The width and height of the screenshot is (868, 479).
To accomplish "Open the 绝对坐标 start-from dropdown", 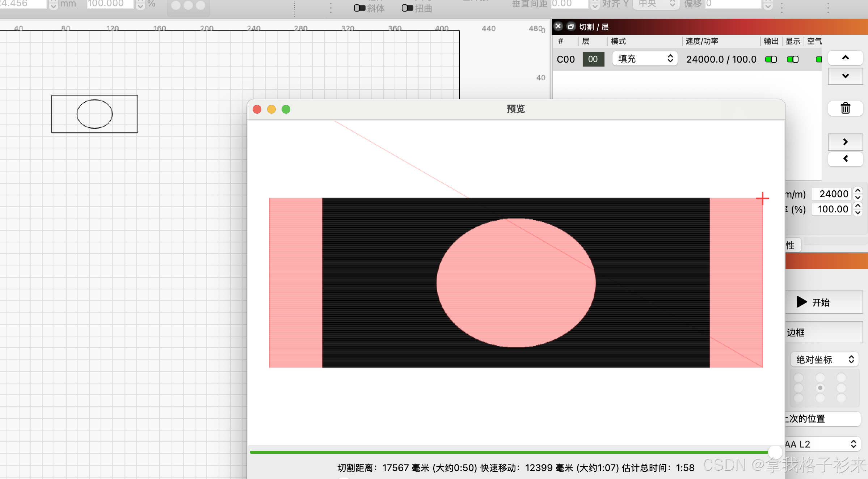I will [x=824, y=359].
